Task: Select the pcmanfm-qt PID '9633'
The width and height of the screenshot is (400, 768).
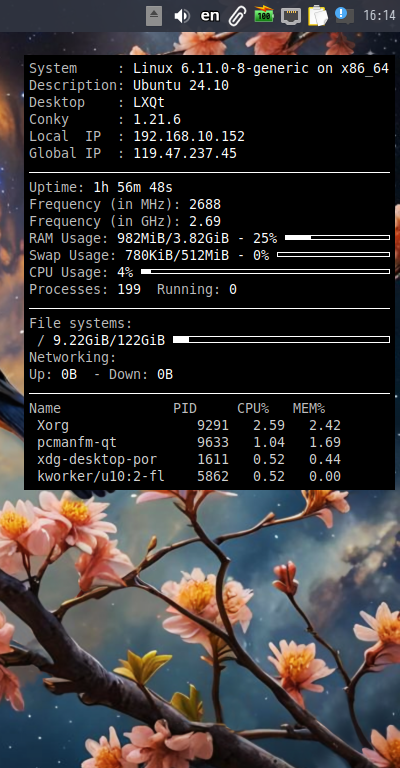Action: point(213,443)
